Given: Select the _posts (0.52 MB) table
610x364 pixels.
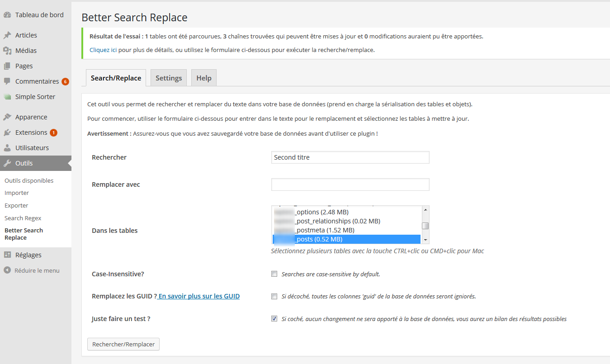Looking at the screenshot, I should coord(347,239).
